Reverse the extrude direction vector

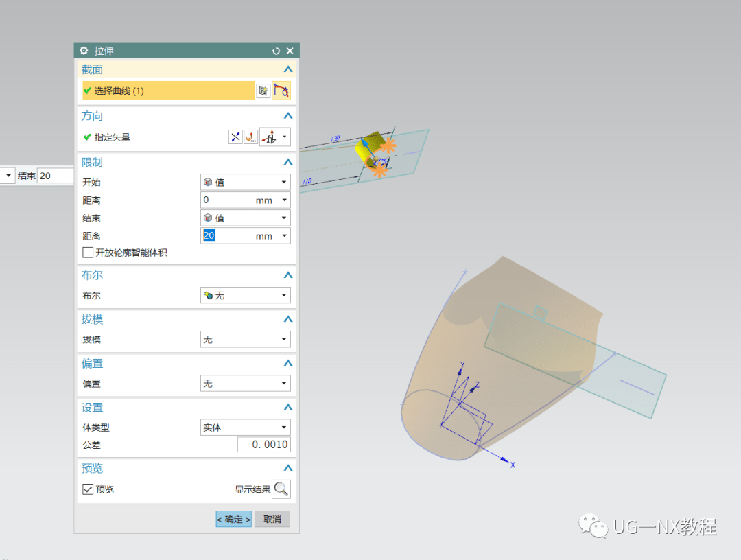235,137
